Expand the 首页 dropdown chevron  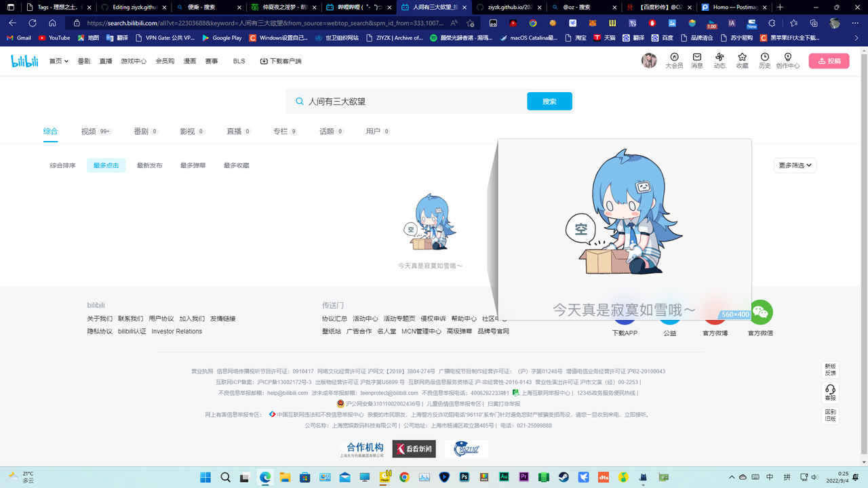click(x=66, y=60)
